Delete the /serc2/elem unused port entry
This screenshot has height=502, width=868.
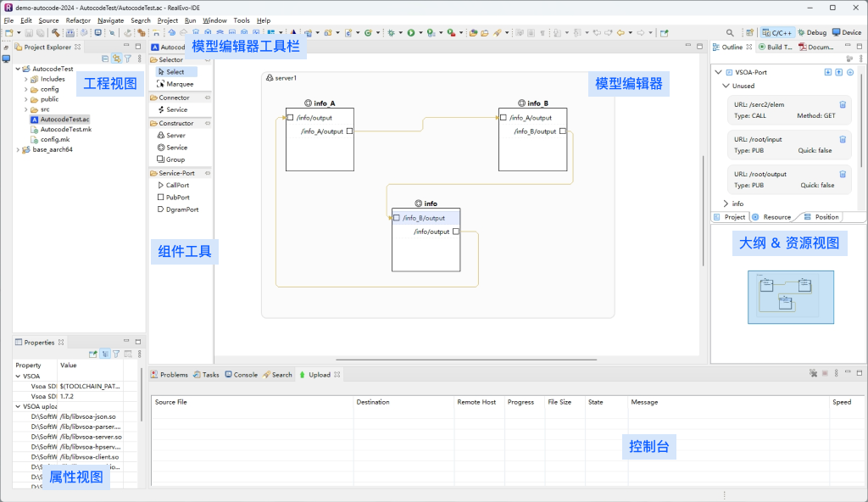point(843,104)
